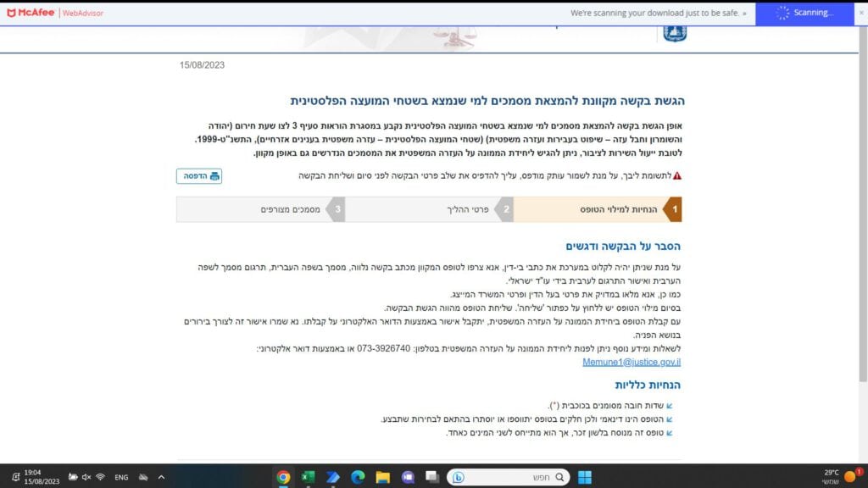
Task: Click the muted speaker volume icon
Action: tap(86, 477)
